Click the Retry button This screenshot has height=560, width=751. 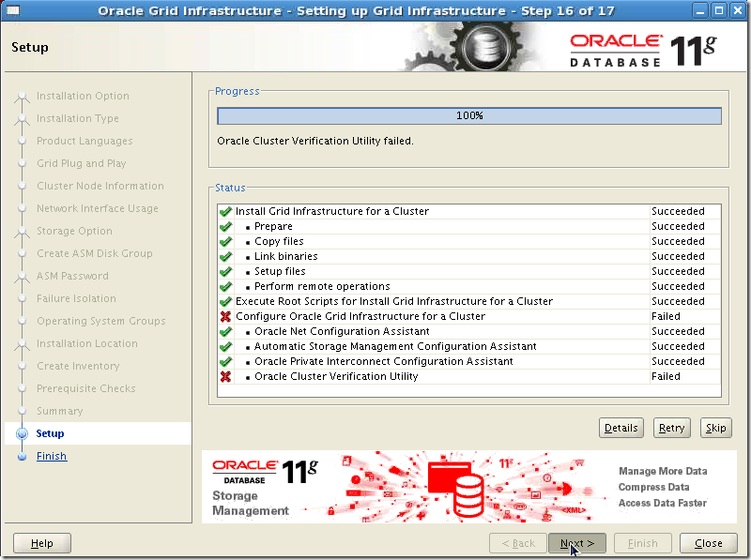pyautogui.click(x=671, y=428)
